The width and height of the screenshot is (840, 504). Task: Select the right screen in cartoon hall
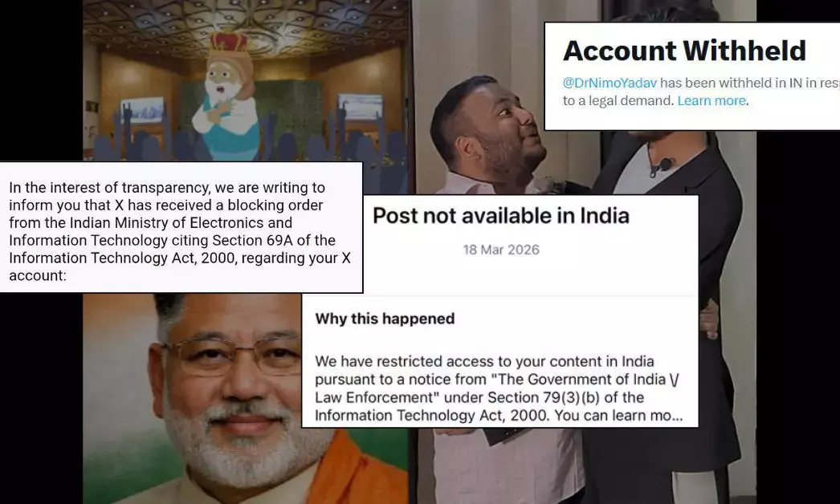[x=360, y=107]
